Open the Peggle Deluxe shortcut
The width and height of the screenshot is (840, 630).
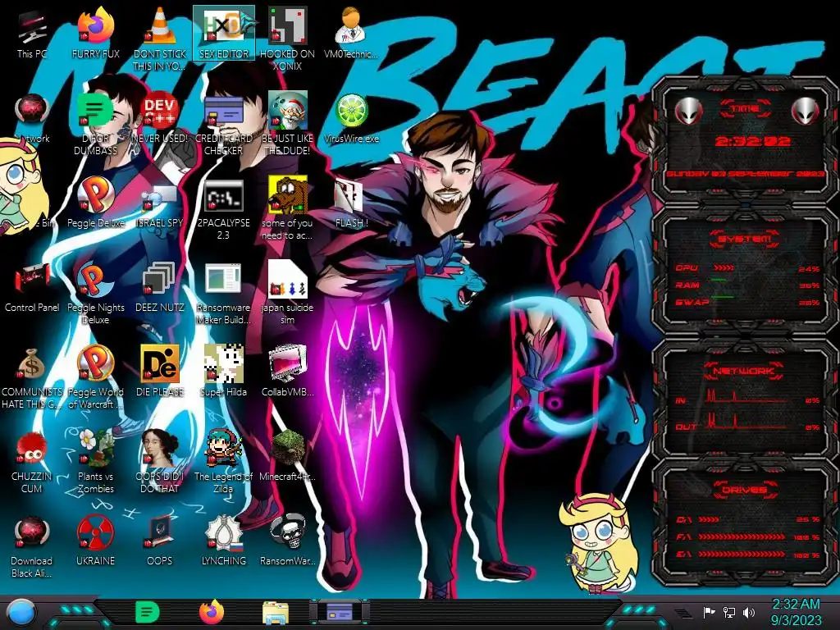[x=96, y=203]
